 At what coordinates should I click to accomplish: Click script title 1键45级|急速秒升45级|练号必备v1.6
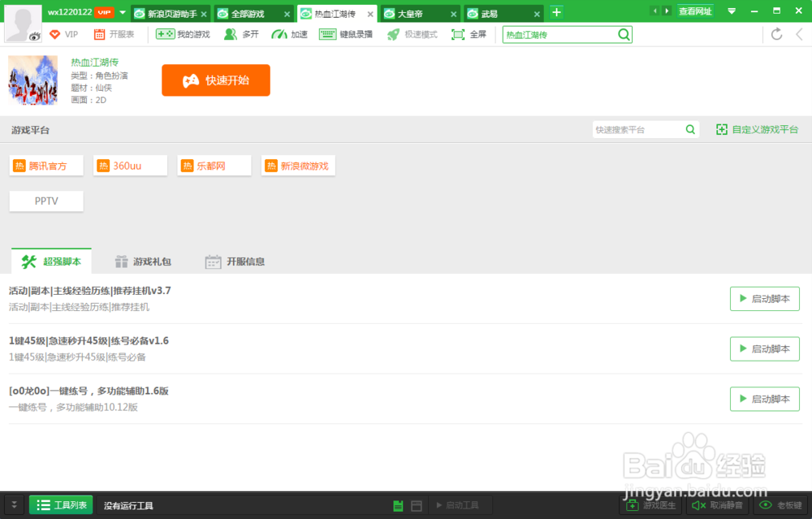click(x=89, y=341)
